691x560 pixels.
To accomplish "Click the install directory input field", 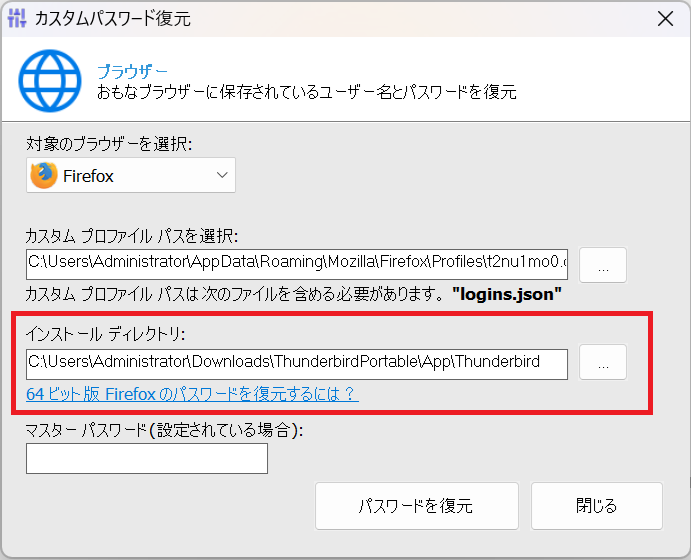I will coord(297,364).
